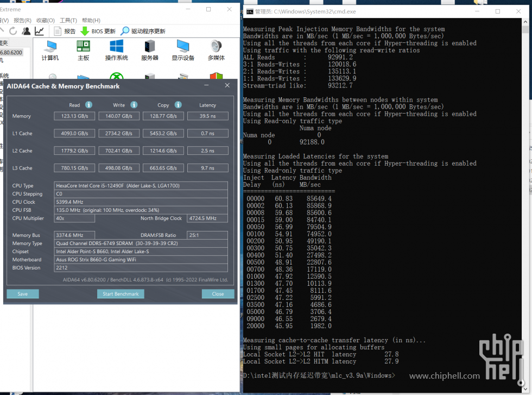The width and height of the screenshot is (532, 395).
Task: Click the CPU Clock value 5399.4 MHz
Action: pyautogui.click(x=141, y=202)
